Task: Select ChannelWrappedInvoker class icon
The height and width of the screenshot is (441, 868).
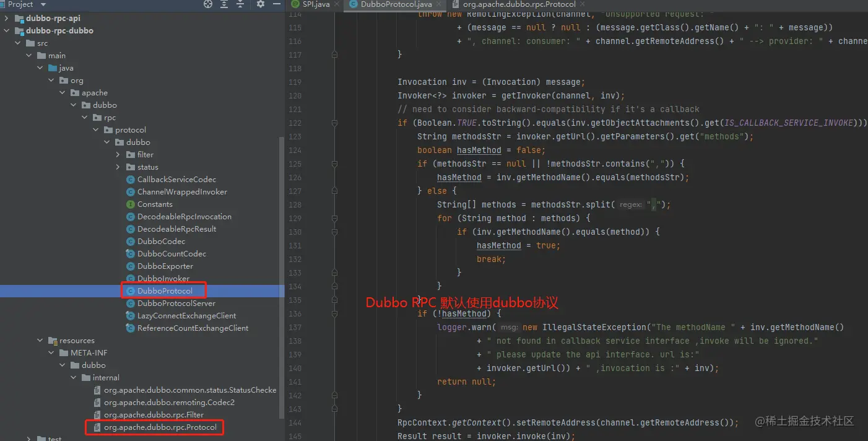Action: (131, 192)
